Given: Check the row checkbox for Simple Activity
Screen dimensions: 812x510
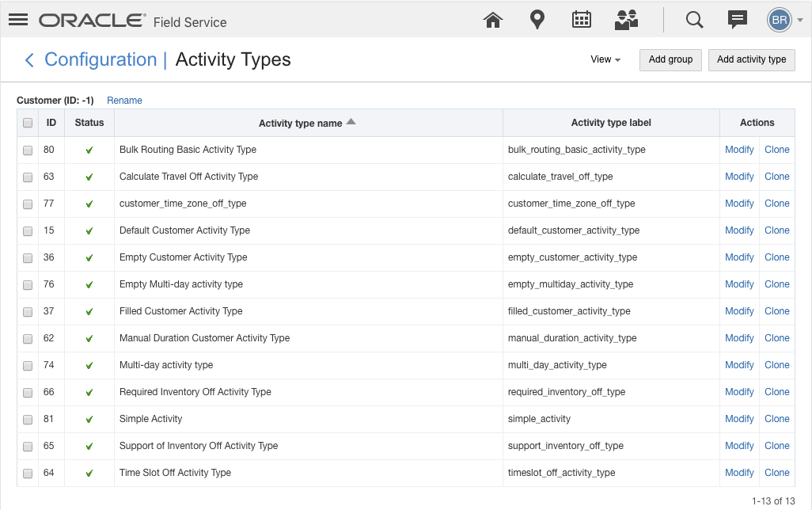Looking at the screenshot, I should coord(28,419).
